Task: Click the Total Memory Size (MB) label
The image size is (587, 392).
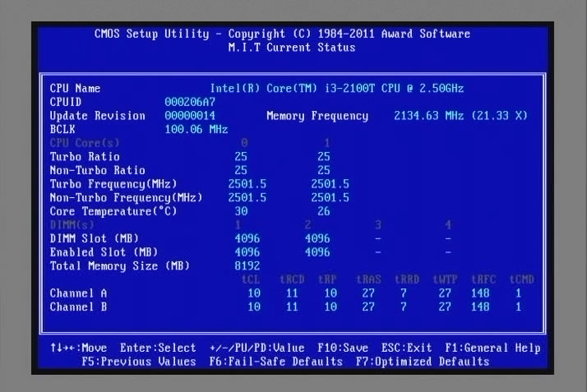Action: coord(120,266)
